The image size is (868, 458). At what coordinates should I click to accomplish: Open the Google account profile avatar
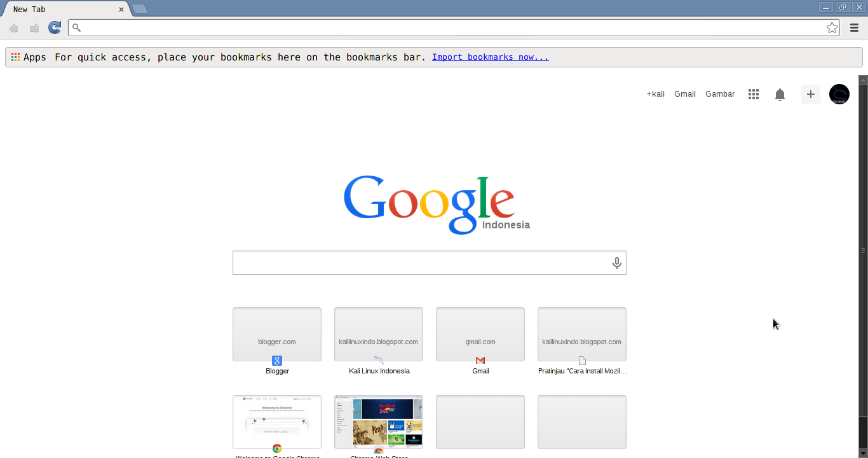(x=839, y=94)
